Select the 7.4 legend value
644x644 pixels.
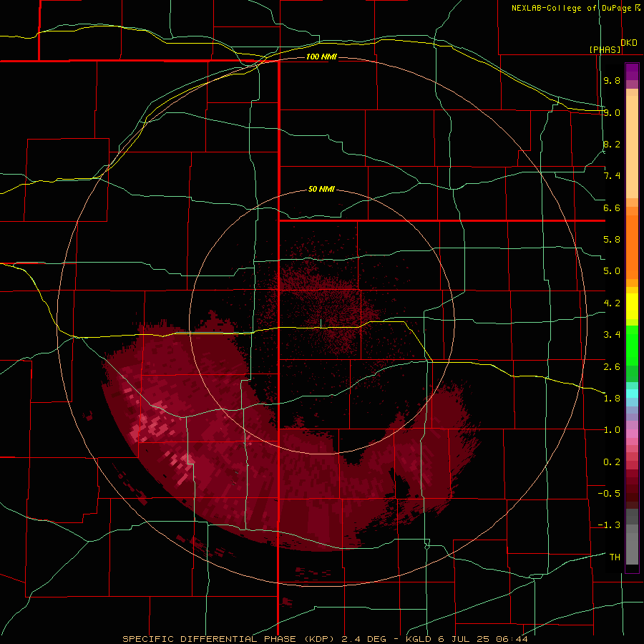(612, 176)
